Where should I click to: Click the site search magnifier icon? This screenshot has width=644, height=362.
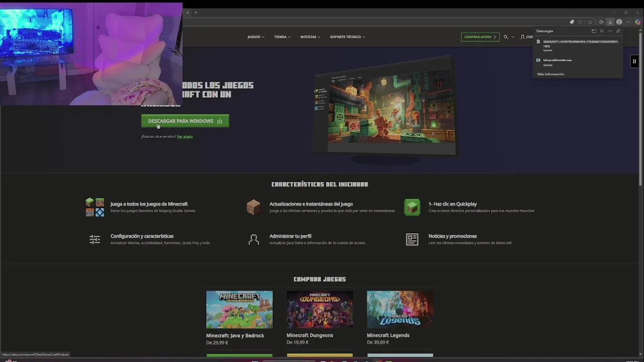(x=506, y=37)
